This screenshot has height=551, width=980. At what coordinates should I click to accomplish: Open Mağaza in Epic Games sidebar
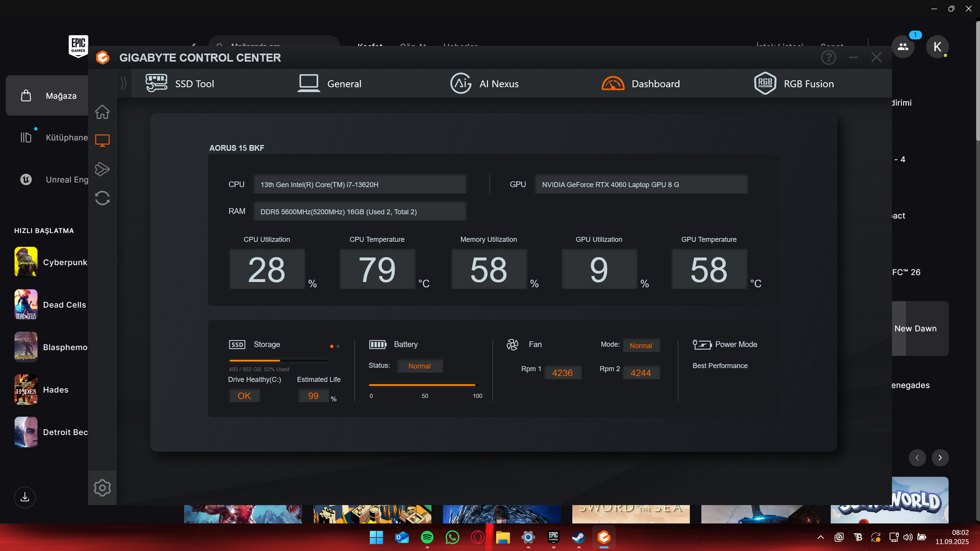tap(47, 96)
